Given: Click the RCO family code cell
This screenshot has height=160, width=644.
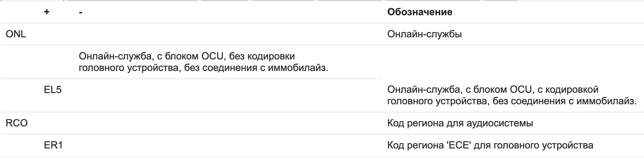Looking at the screenshot, I should pos(17,123).
